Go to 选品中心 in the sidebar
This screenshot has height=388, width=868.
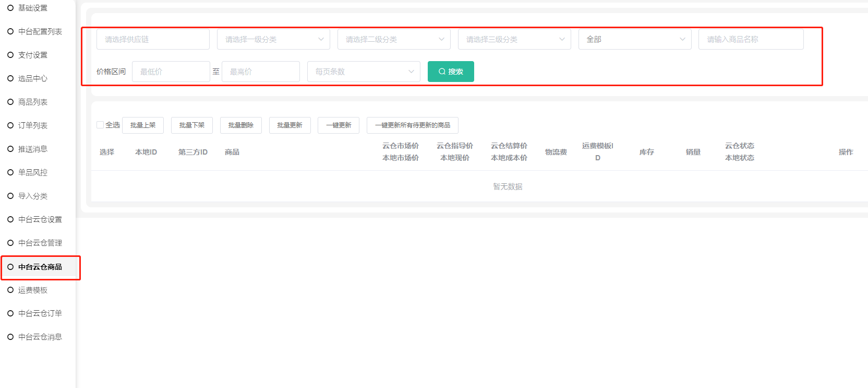click(x=32, y=78)
